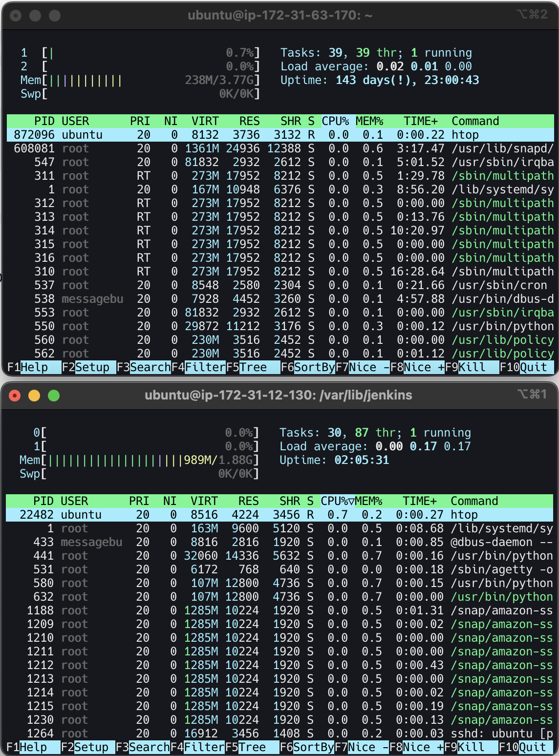Sort by PRI column header in jenkins window
Image resolution: width=559 pixels, height=756 pixels.
[139, 501]
